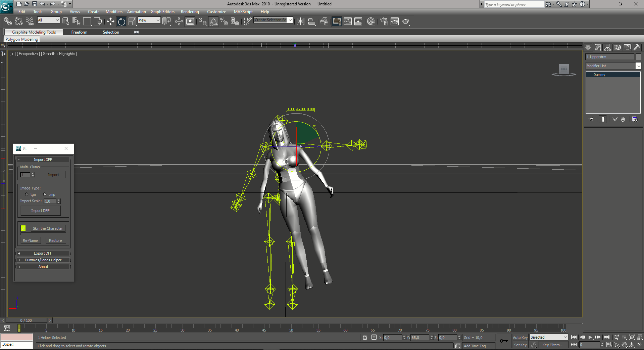Click the Skin the Character button
644x350 pixels.
point(48,228)
